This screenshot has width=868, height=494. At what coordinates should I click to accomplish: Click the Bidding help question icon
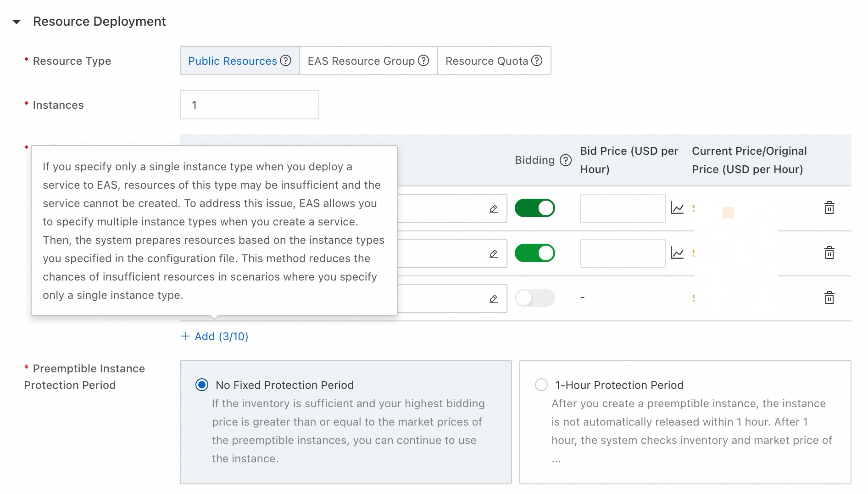tap(566, 160)
